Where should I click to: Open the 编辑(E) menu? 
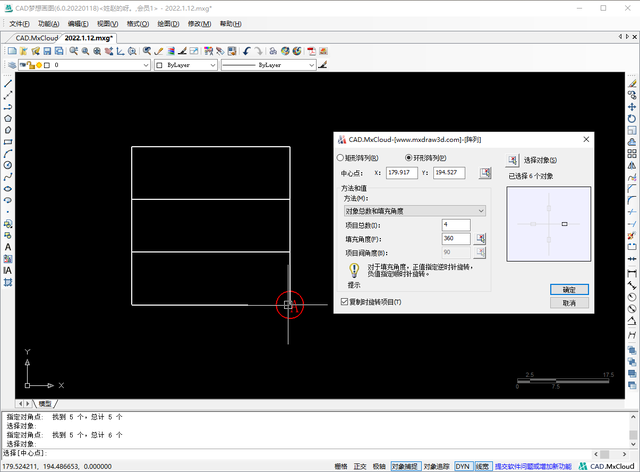[x=78, y=24]
